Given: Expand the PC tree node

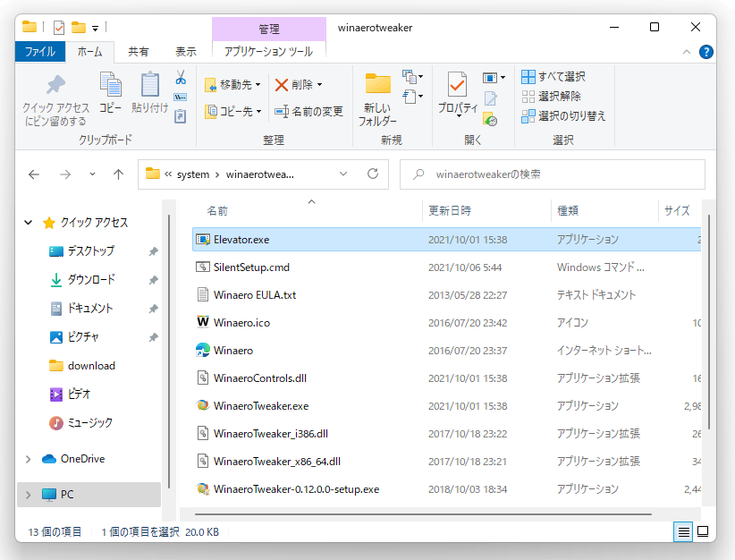Looking at the screenshot, I should pos(28,495).
